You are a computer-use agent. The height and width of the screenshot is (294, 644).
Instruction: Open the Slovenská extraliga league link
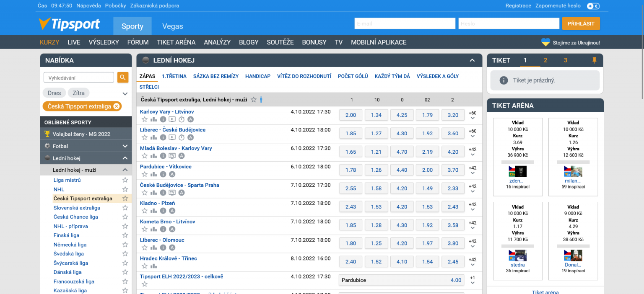point(77,208)
